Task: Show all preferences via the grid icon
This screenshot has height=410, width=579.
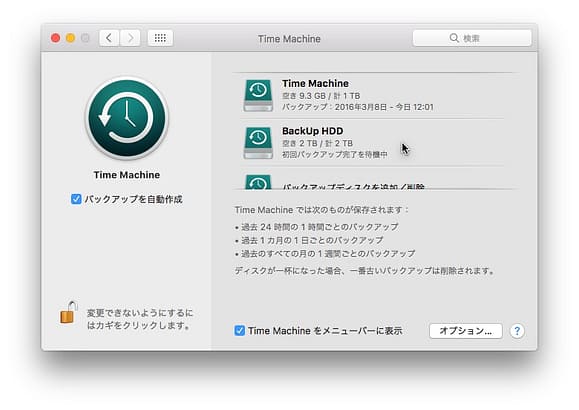Action: [160, 38]
